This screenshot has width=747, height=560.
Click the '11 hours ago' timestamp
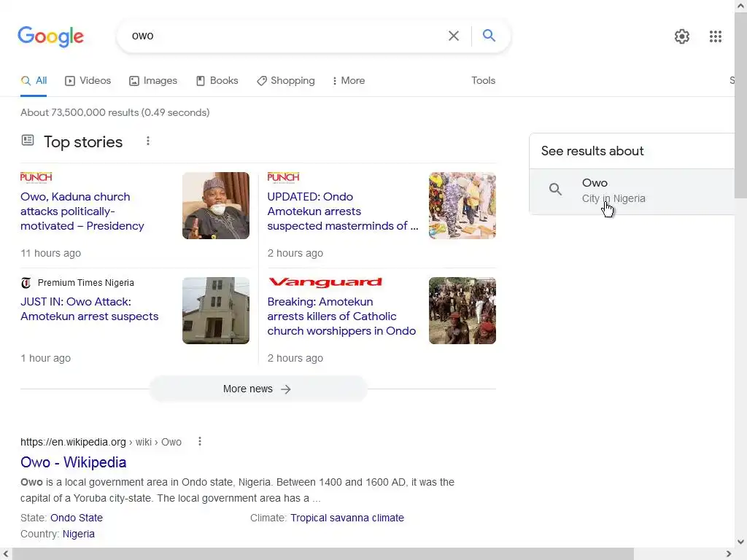coord(50,253)
